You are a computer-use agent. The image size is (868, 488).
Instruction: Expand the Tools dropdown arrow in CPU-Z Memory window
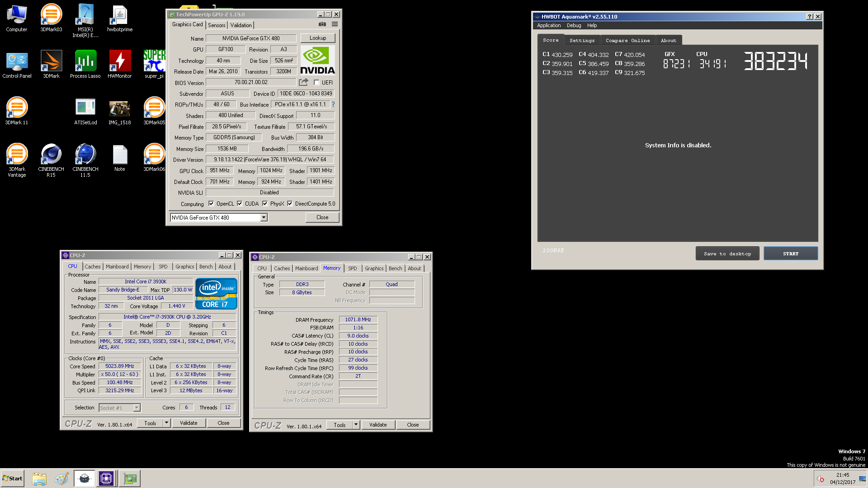tap(356, 425)
